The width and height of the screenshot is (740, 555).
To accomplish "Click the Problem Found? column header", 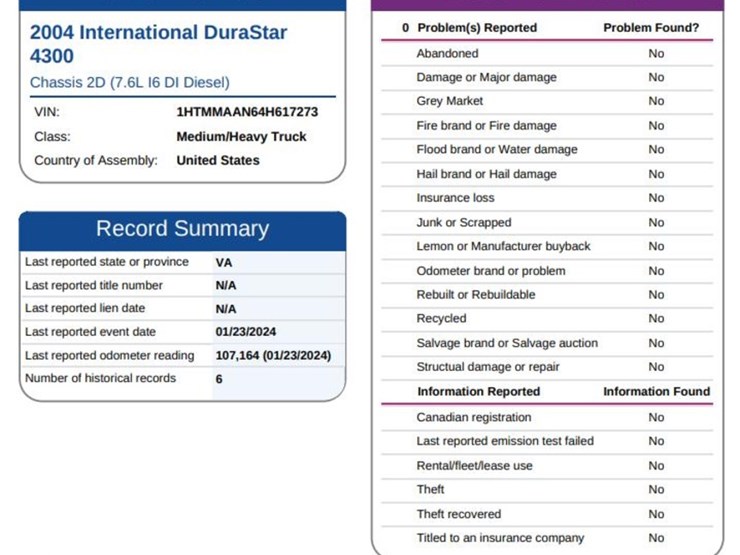I will (x=651, y=28).
